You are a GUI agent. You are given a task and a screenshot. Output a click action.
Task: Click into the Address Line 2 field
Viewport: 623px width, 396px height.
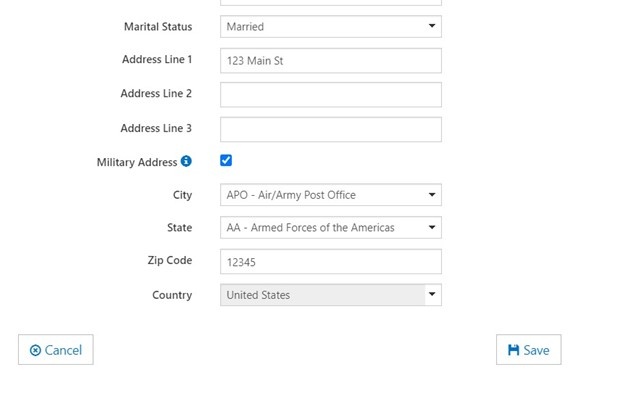[331, 95]
